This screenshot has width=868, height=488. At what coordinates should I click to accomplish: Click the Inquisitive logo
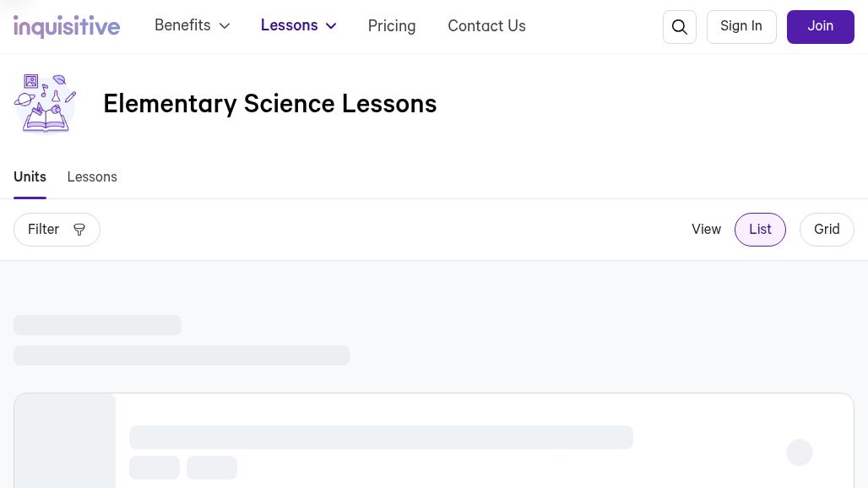point(67,26)
